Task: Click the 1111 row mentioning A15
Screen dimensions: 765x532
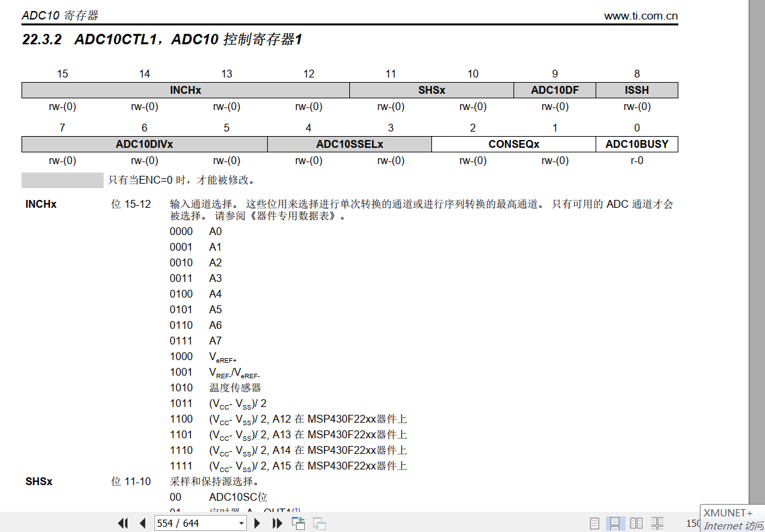Action: pos(288,466)
